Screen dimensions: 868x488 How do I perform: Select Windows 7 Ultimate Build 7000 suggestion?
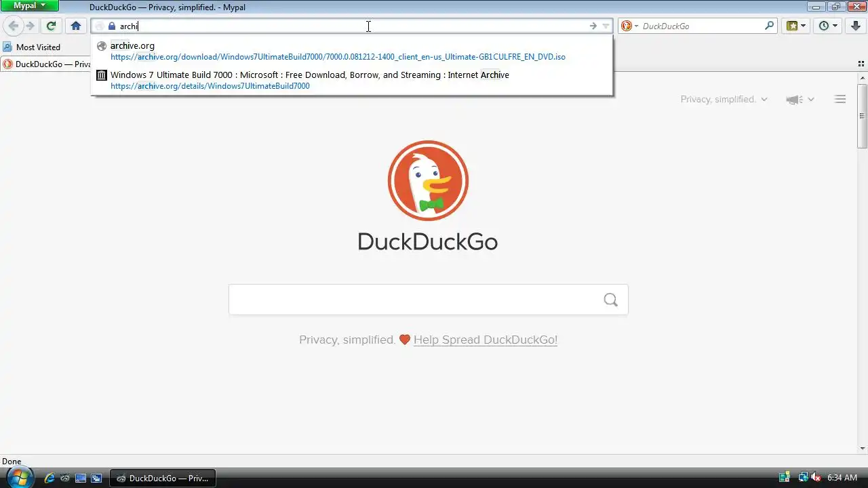pyautogui.click(x=352, y=80)
